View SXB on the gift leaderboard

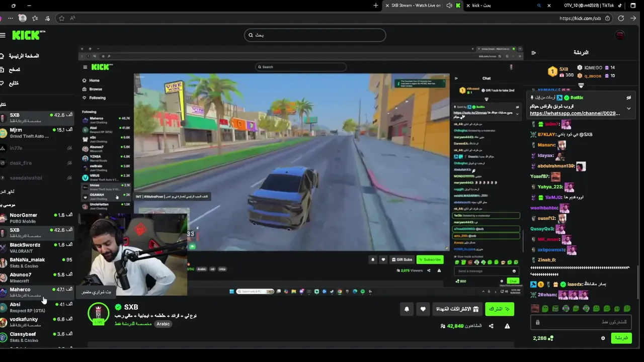pos(561,72)
